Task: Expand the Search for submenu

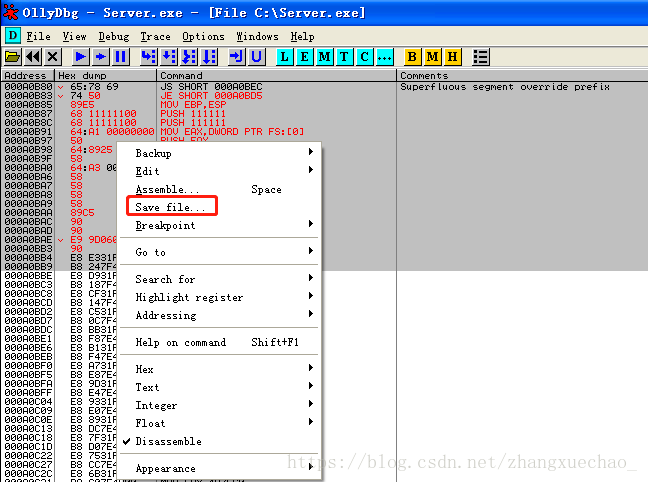Action: pos(220,279)
